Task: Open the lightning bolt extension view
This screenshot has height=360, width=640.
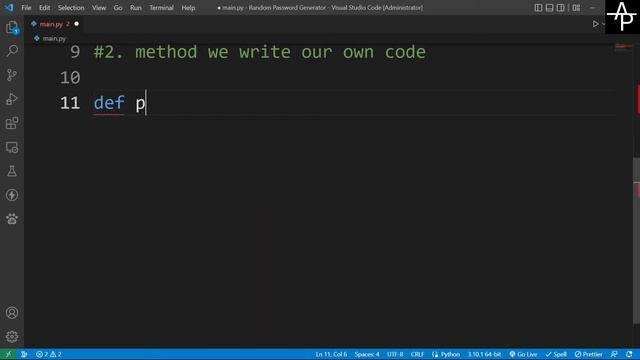Action: coord(12,195)
